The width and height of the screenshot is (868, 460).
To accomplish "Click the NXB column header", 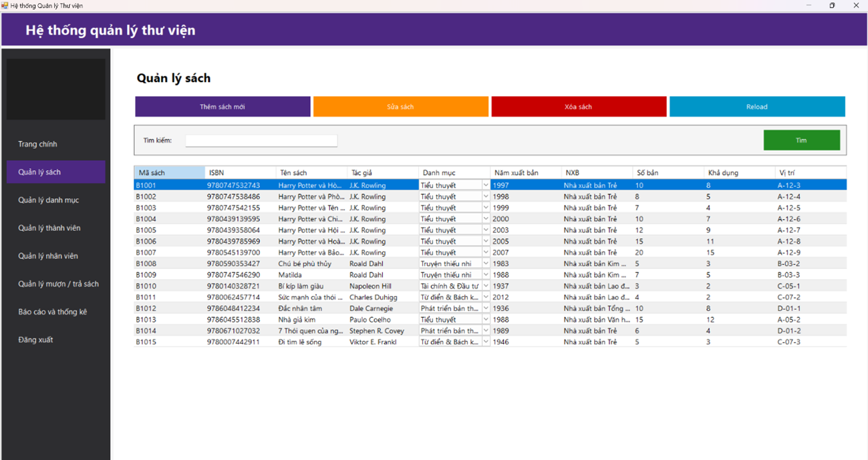I will pyautogui.click(x=597, y=173).
